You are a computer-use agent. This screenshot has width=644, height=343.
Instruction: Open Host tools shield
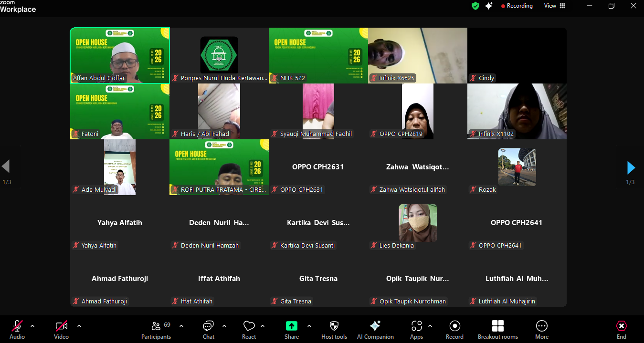pyautogui.click(x=334, y=330)
